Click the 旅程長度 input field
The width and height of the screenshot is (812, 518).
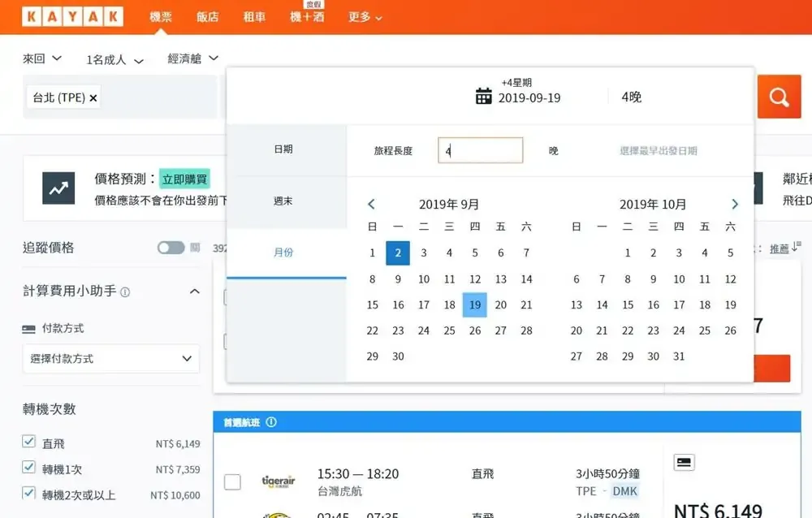[x=481, y=151]
